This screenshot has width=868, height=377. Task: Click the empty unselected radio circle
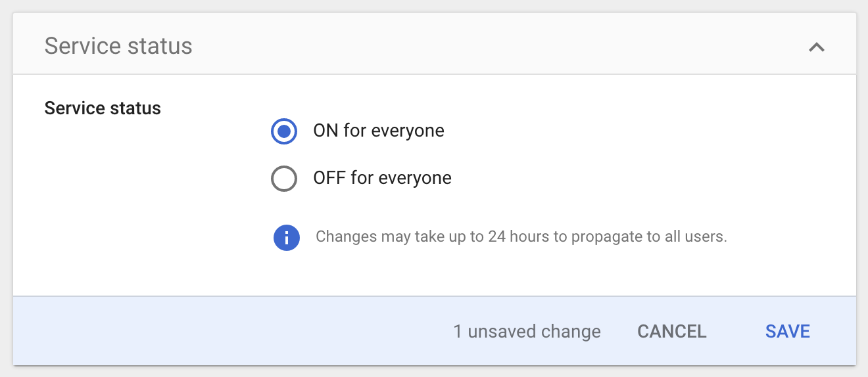pos(284,179)
